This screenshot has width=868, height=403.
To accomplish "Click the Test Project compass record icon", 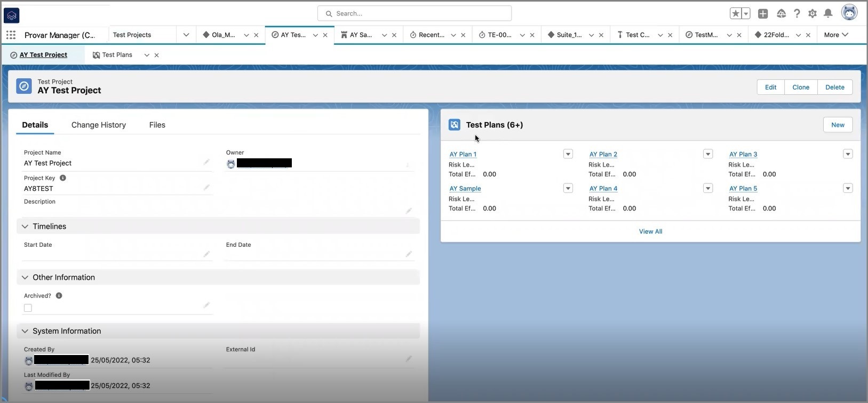I will pyautogui.click(x=24, y=86).
